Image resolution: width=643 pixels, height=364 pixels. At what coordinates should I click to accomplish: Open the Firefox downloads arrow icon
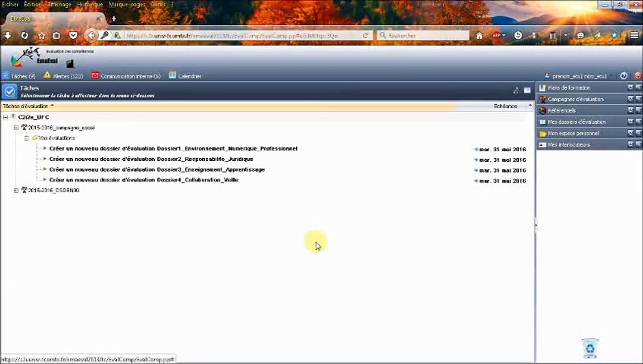point(8,35)
